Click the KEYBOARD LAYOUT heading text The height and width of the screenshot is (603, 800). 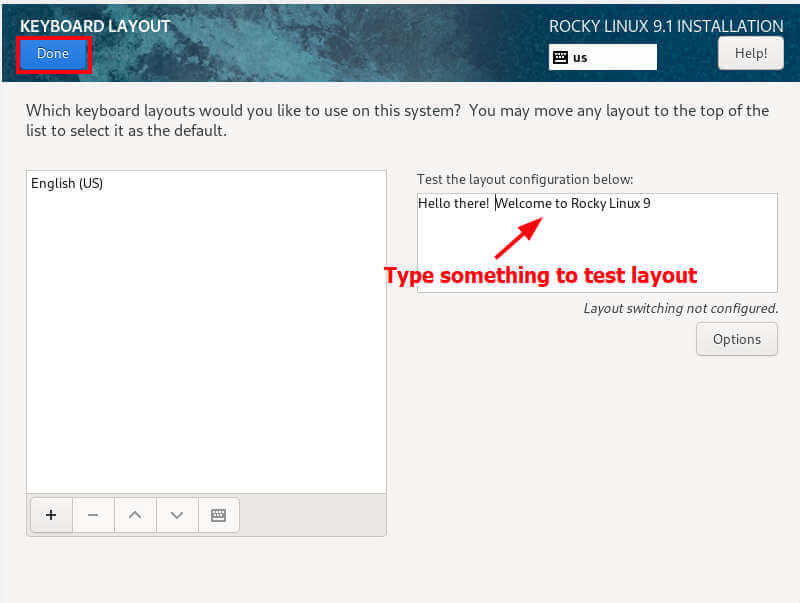tap(95, 27)
